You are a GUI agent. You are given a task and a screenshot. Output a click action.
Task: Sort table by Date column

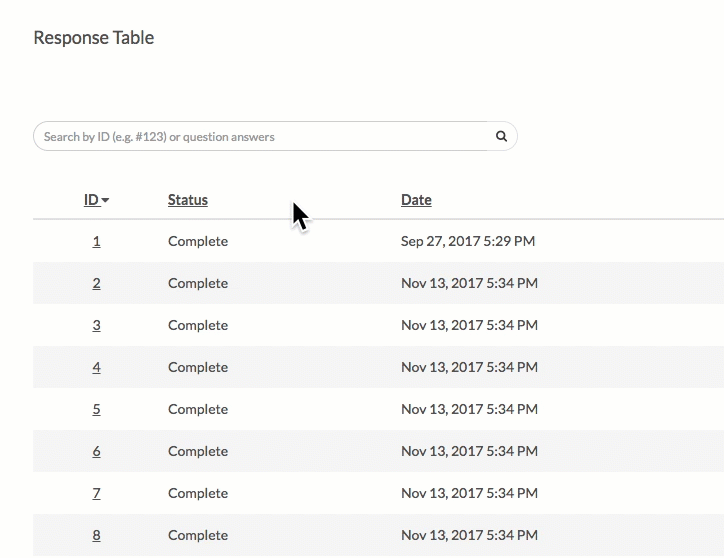[416, 200]
